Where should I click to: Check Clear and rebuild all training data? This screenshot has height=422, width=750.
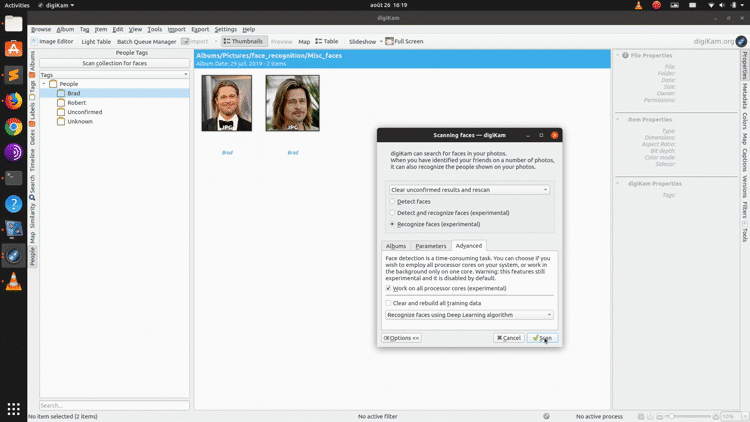pyautogui.click(x=390, y=303)
